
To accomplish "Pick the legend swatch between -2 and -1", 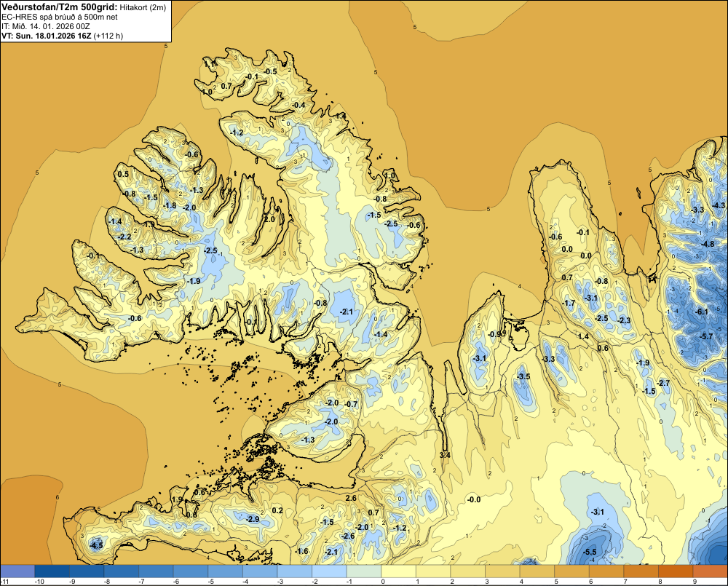I will click(x=330, y=571).
